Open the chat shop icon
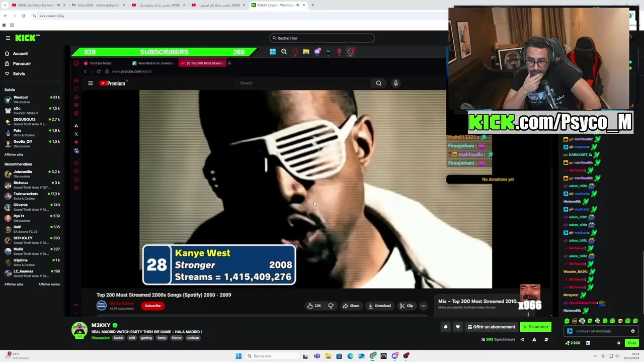This screenshot has height=362, width=644. [x=588, y=343]
